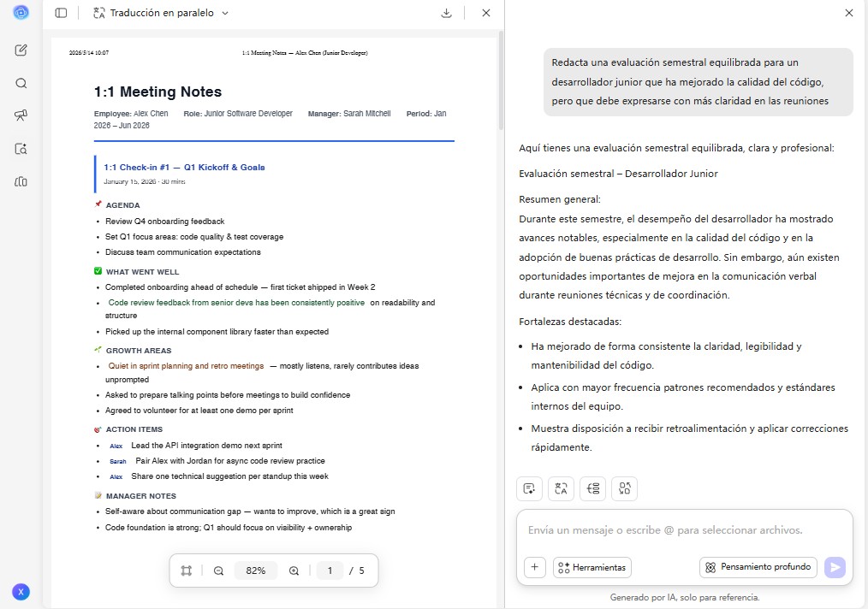Click the 82% zoom level field
868x609 pixels.
coord(256,571)
